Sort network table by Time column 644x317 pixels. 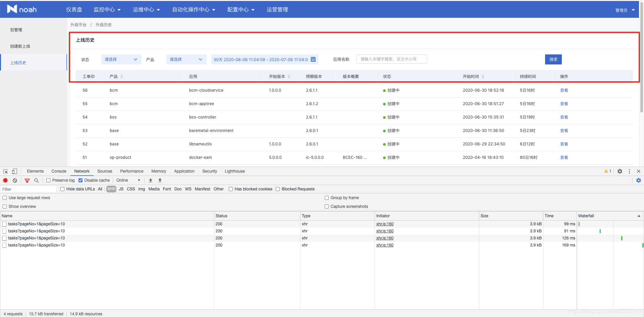pos(560,216)
